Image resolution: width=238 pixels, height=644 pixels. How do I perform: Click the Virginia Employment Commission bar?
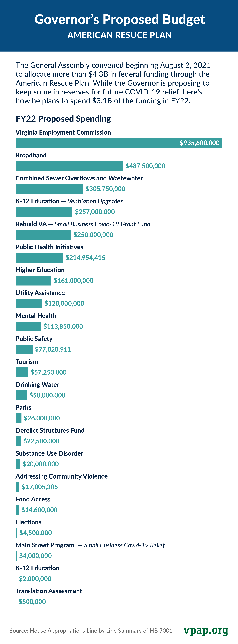point(119,143)
